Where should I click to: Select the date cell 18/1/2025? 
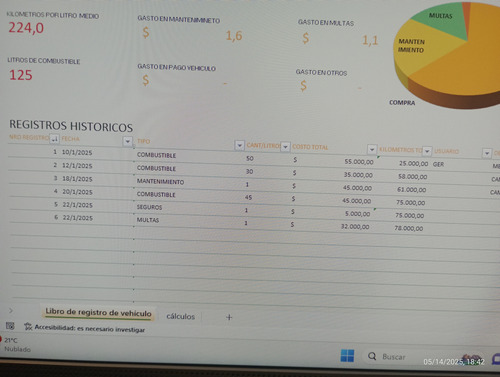coord(77,179)
